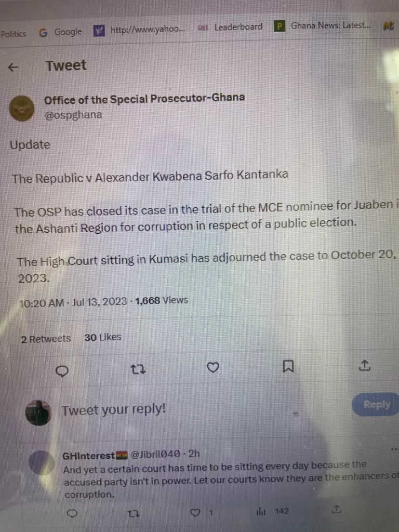Like the main tweet with heart icon

(x=212, y=367)
